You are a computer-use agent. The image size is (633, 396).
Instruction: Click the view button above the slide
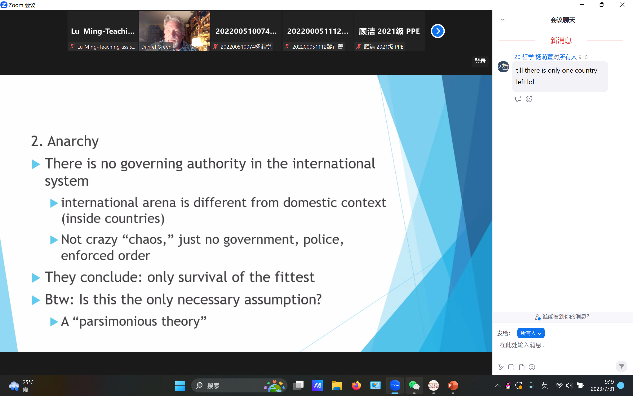480,61
